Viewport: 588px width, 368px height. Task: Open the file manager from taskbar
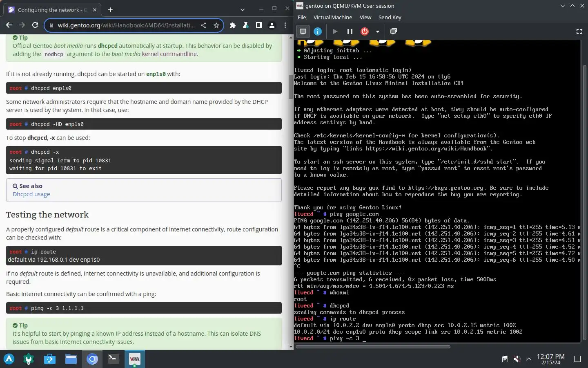71,359
